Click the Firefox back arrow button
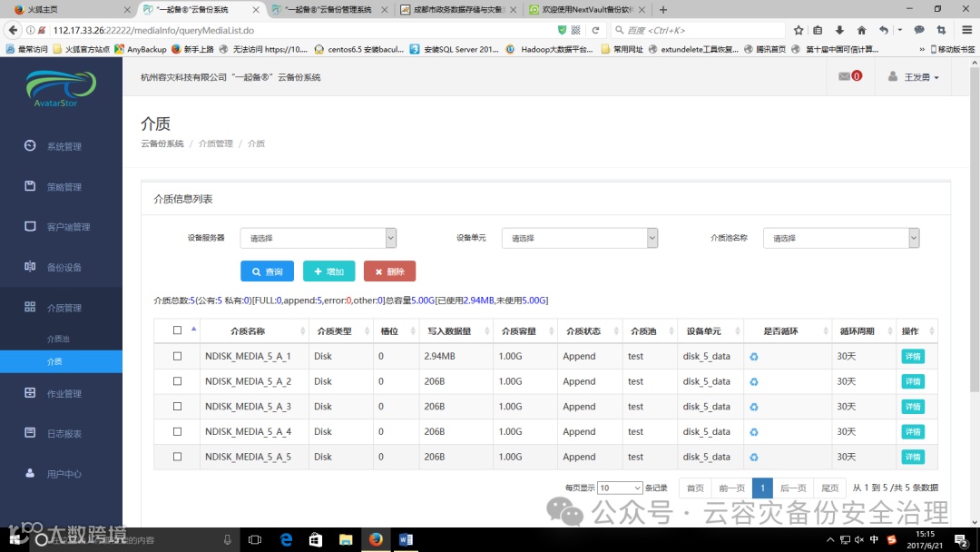 pos(13,30)
